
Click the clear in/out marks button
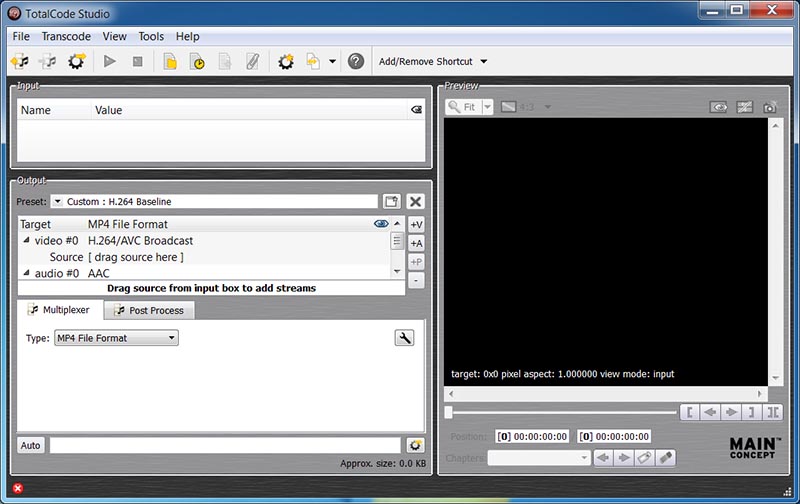772,412
